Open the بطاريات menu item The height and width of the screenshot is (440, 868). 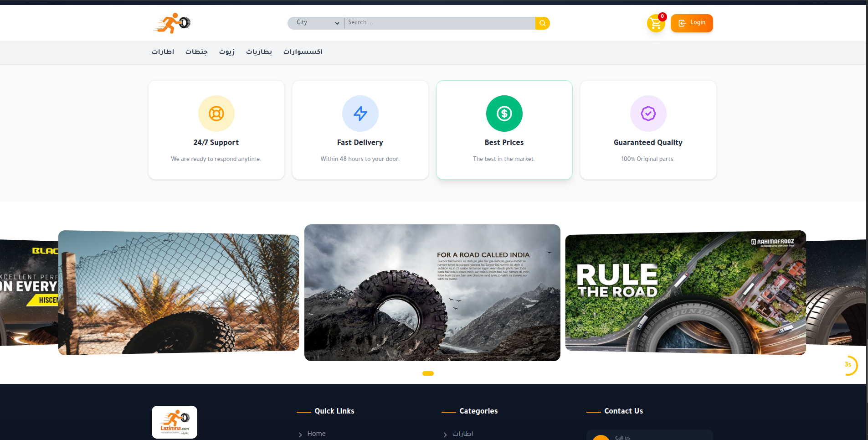[x=259, y=52]
